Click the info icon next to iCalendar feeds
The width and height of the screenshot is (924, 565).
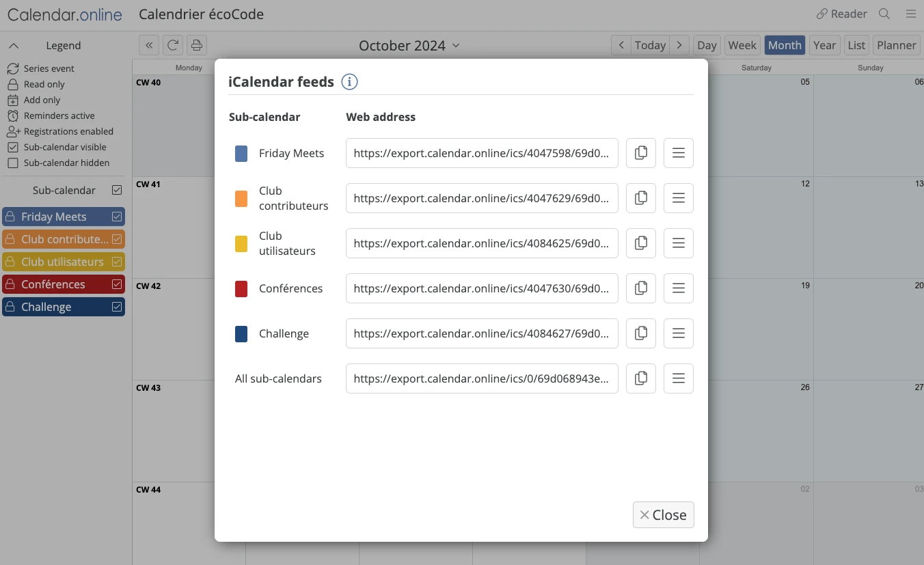pos(349,81)
